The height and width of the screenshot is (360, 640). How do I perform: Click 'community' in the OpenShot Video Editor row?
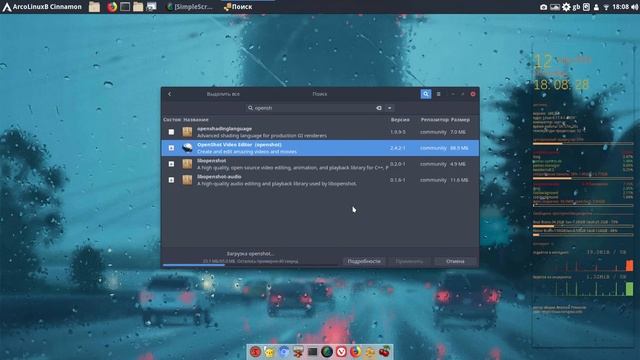[433, 148]
